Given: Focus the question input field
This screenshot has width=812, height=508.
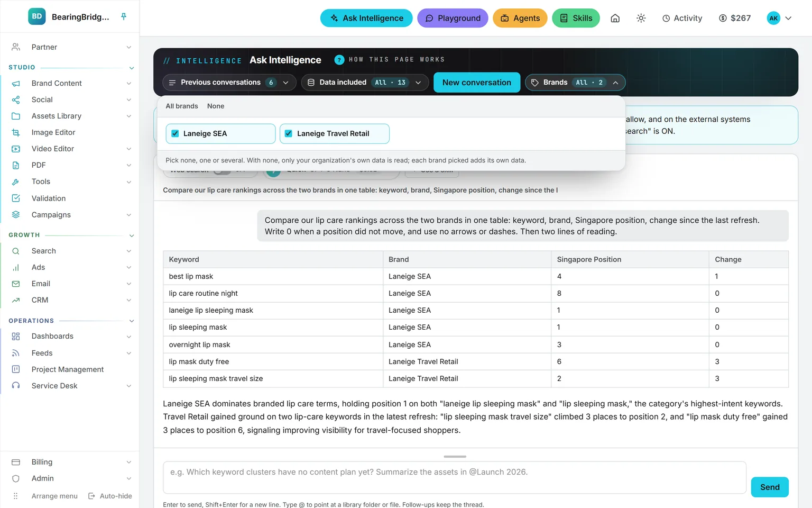Looking at the screenshot, I should click(455, 477).
